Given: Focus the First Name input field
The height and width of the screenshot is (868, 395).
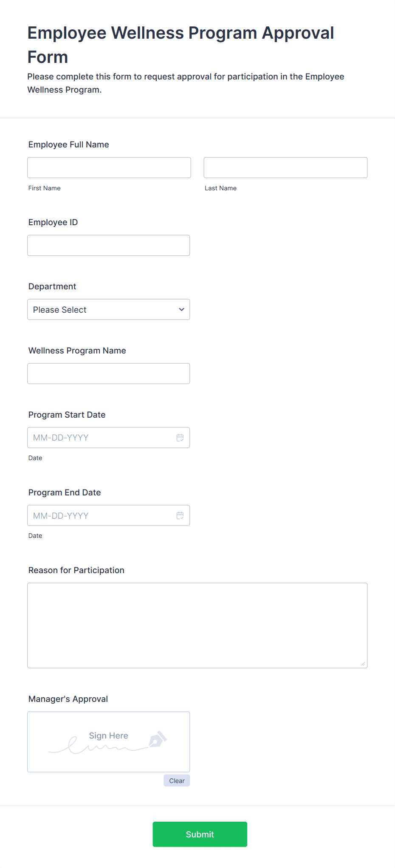Looking at the screenshot, I should [x=109, y=167].
